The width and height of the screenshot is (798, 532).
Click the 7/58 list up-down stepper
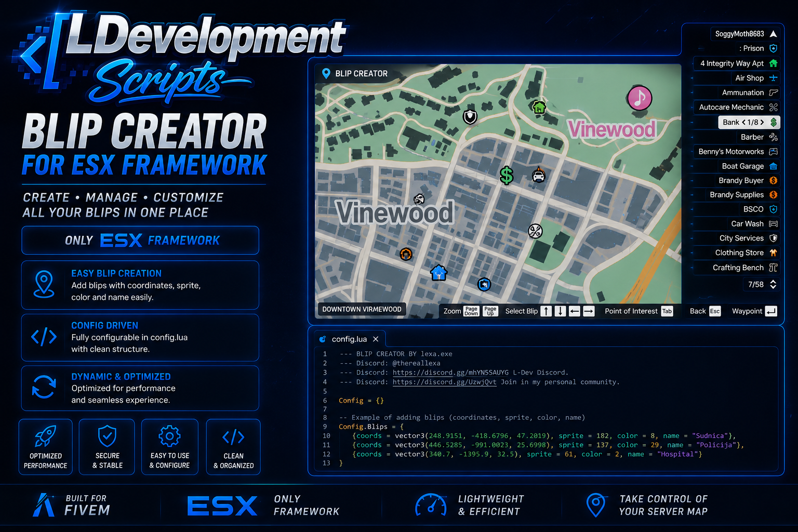coord(773,284)
